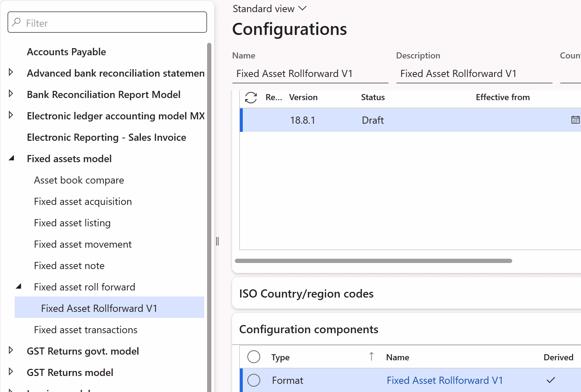Select Fixed asset transactions tree item
Viewport: 581px width, 392px height.
[x=86, y=330]
